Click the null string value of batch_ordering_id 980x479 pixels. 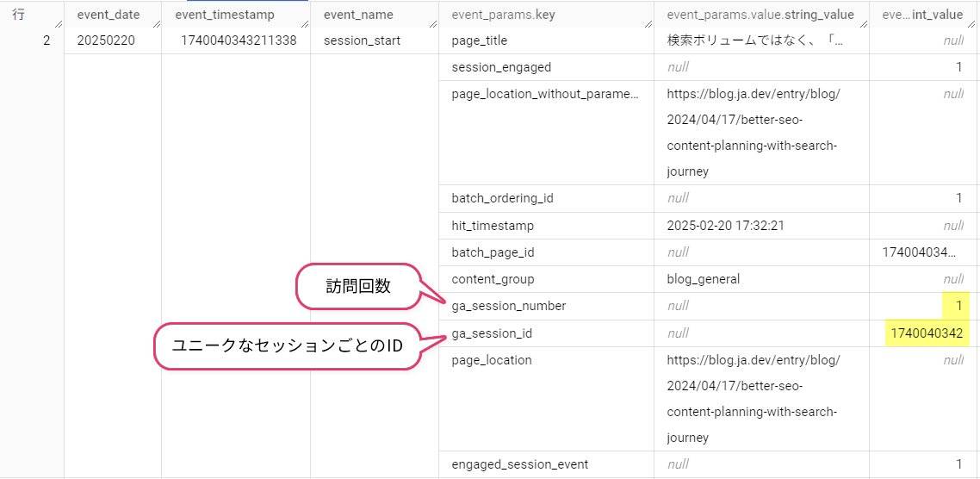tap(678, 198)
